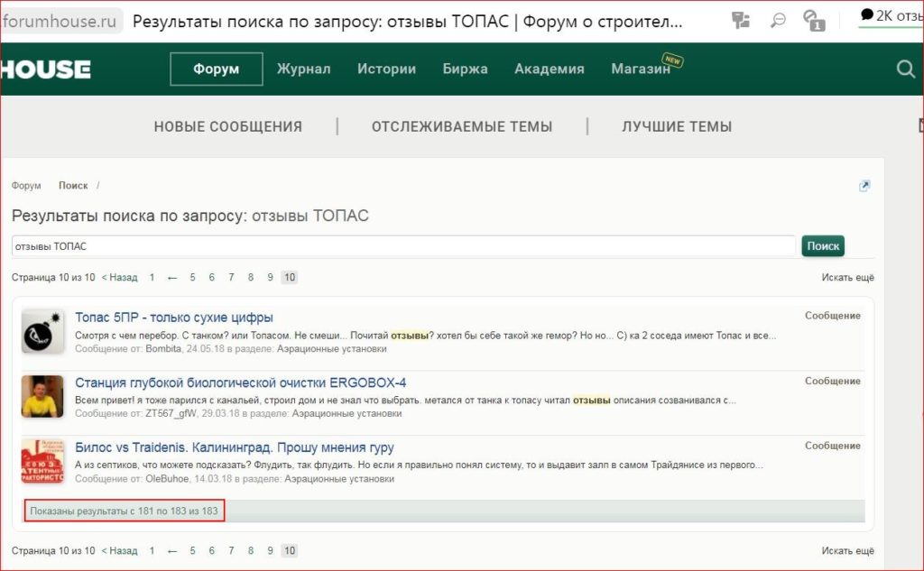Select current page 10 in top pagination
Screen dimensions: 924x571
(290, 278)
